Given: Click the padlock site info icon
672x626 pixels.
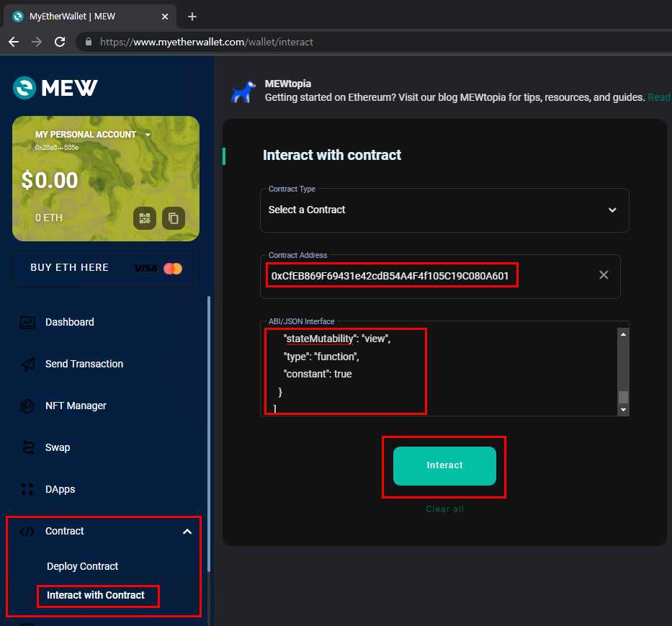Looking at the screenshot, I should pos(89,42).
